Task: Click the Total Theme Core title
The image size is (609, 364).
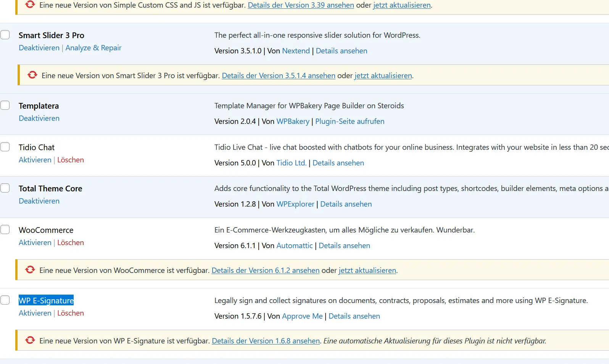Action: tap(50, 188)
